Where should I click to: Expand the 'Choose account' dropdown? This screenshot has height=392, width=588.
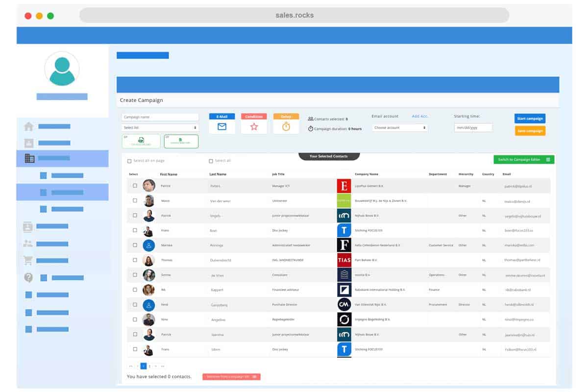400,127
